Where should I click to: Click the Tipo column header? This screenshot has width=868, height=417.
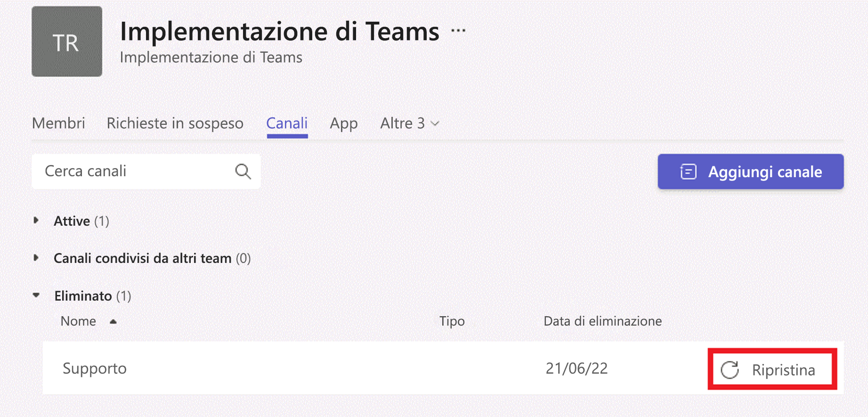pos(452,321)
